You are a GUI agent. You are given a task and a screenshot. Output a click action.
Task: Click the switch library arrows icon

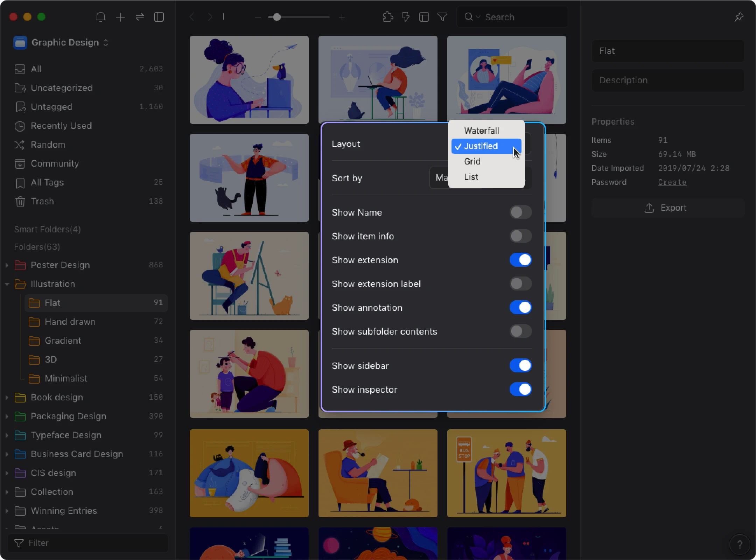140,17
